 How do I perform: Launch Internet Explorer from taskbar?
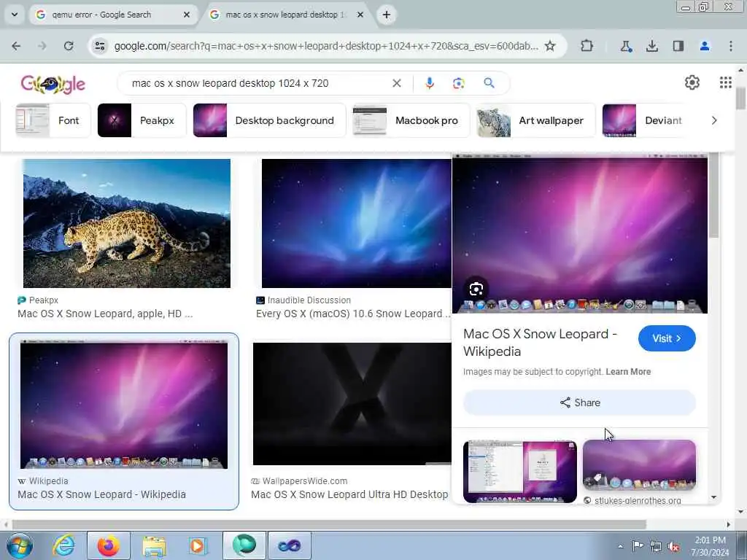click(64, 545)
